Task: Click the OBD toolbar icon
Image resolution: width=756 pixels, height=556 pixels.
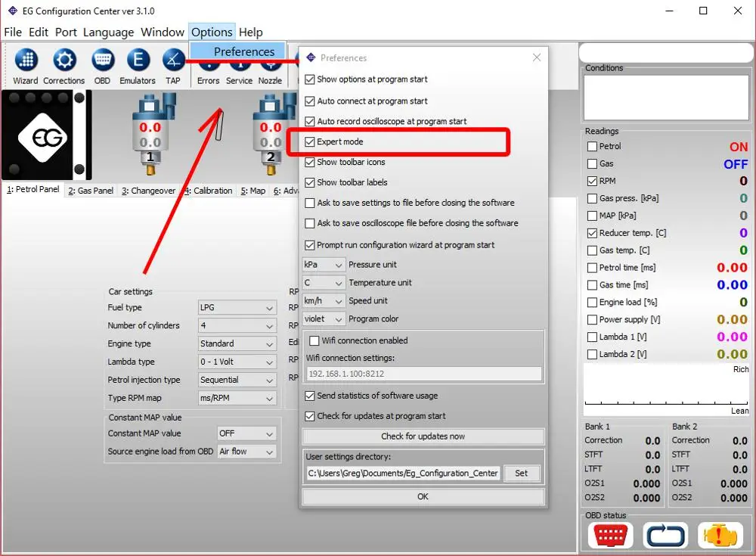Action: (x=103, y=60)
